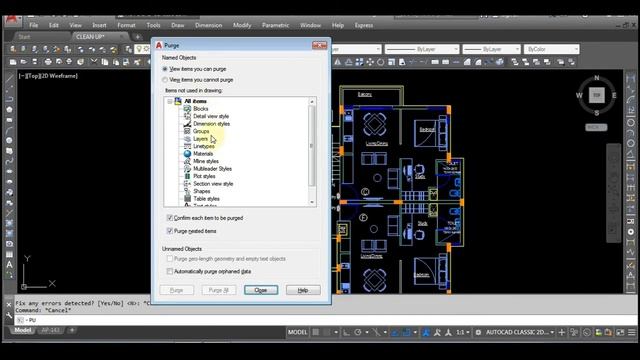This screenshot has width=640, height=360.
Task: Open the Modify menu
Action: [242, 25]
